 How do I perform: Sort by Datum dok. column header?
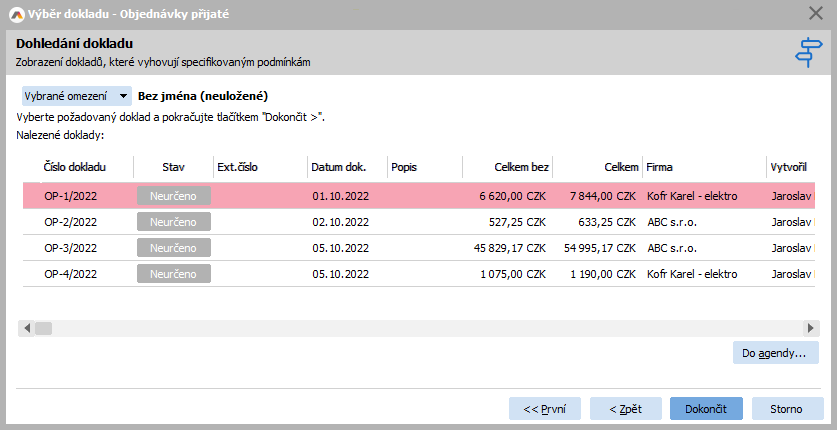340,166
